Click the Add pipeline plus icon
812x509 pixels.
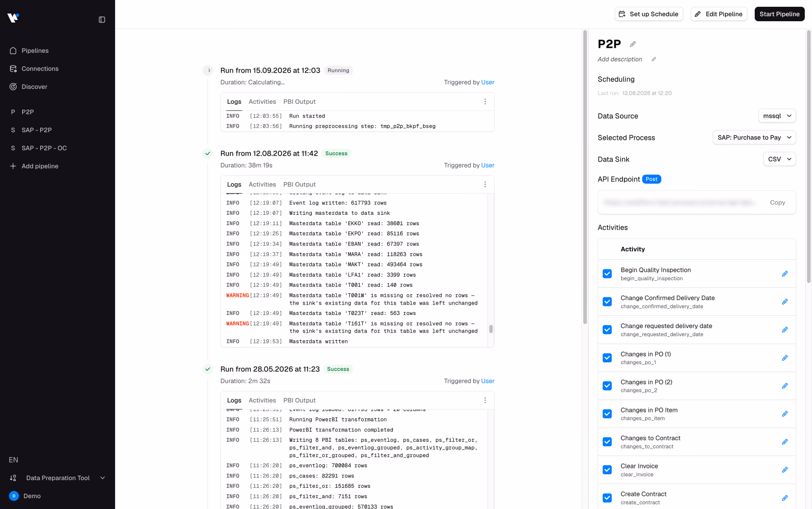(x=13, y=166)
